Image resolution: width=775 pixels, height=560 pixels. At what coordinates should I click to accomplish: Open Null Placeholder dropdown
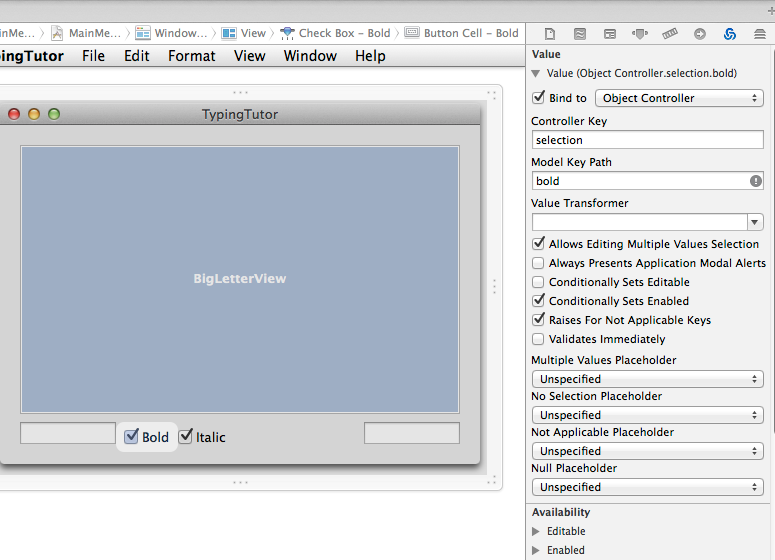(647, 487)
